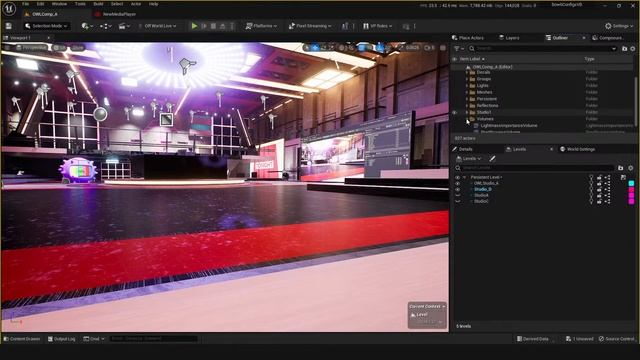Image resolution: width=640 pixels, height=360 pixels.
Task: Toggle visibility of OWLStudio_A level
Action: 458,183
